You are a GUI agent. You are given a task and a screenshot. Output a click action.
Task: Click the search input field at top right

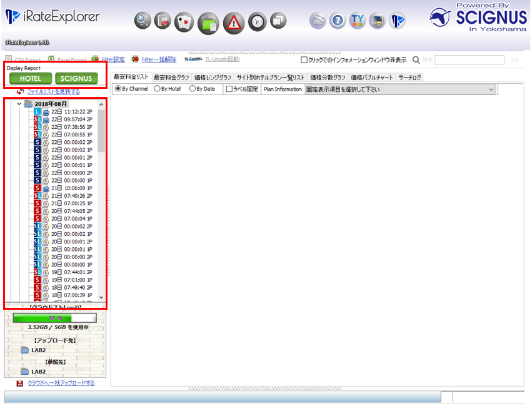[469, 60]
